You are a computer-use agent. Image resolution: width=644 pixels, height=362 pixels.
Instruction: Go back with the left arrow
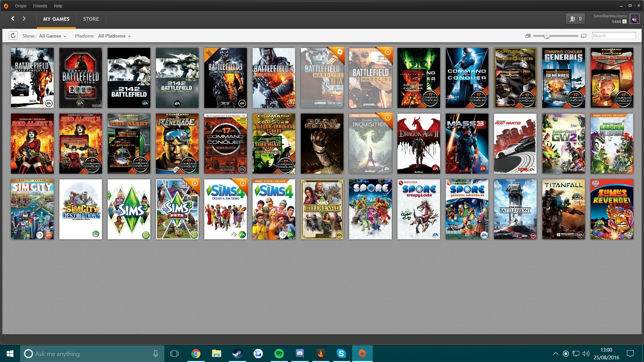(x=13, y=18)
